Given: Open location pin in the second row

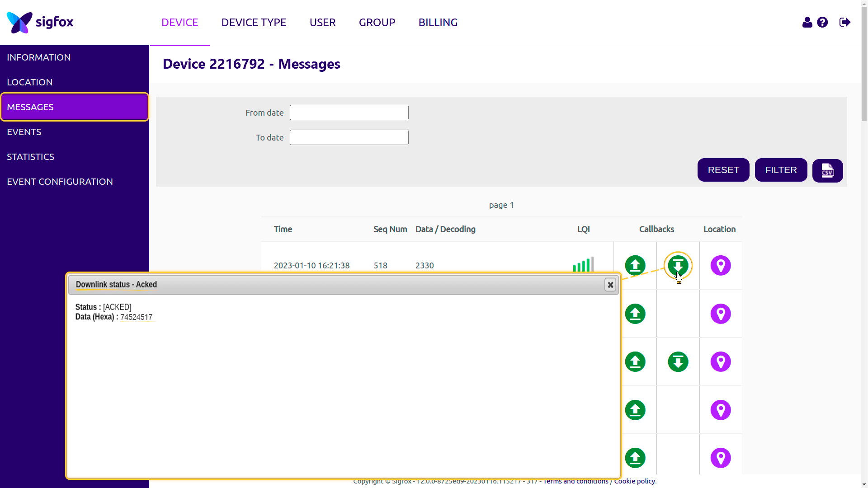Looking at the screenshot, I should click(x=720, y=314).
